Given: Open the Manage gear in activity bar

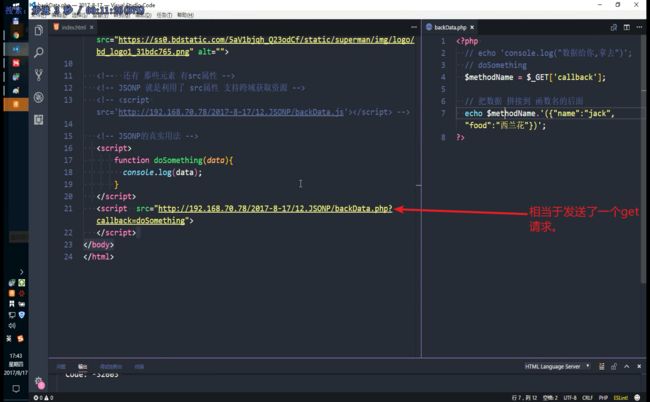Looking at the screenshot, I should (39, 382).
